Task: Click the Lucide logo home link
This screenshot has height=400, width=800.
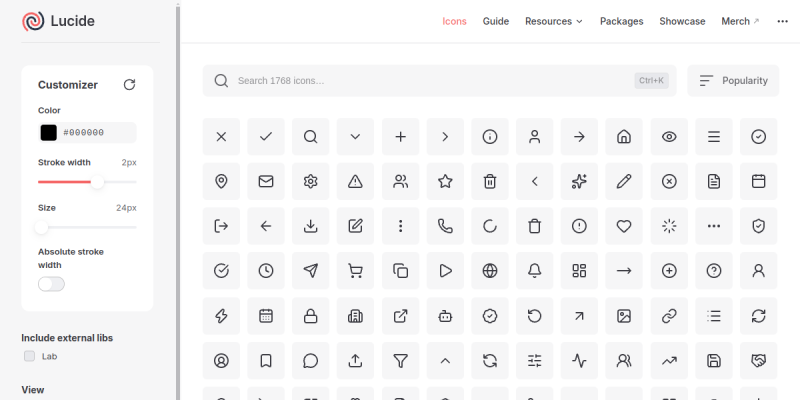Action: coord(58,21)
